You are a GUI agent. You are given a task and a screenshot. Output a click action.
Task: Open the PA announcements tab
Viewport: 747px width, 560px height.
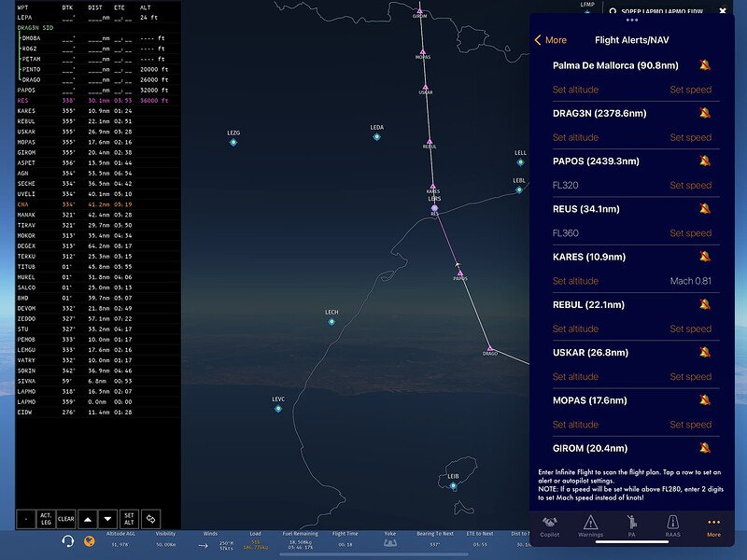632,526
